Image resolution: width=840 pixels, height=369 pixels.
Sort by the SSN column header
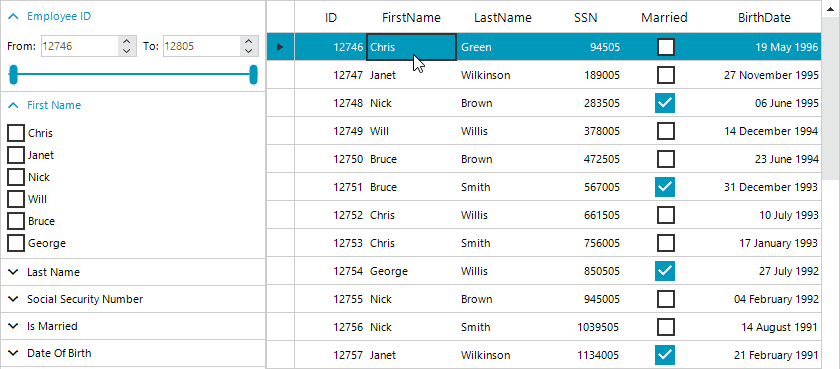[586, 18]
